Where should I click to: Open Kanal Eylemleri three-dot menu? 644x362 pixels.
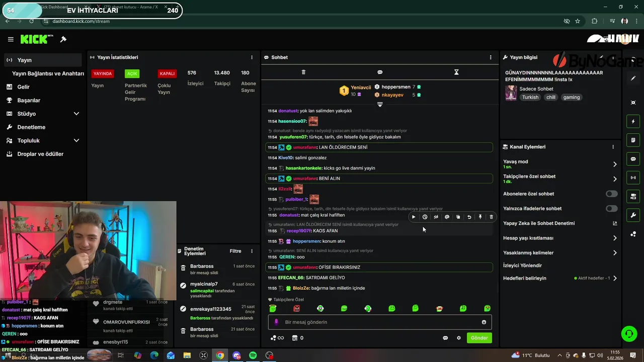pos(613,147)
